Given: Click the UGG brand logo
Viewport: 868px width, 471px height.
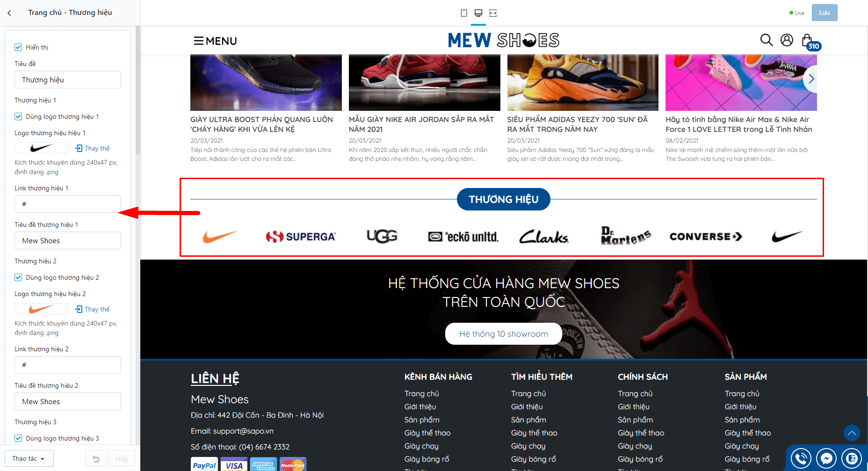Looking at the screenshot, I should (x=382, y=237).
